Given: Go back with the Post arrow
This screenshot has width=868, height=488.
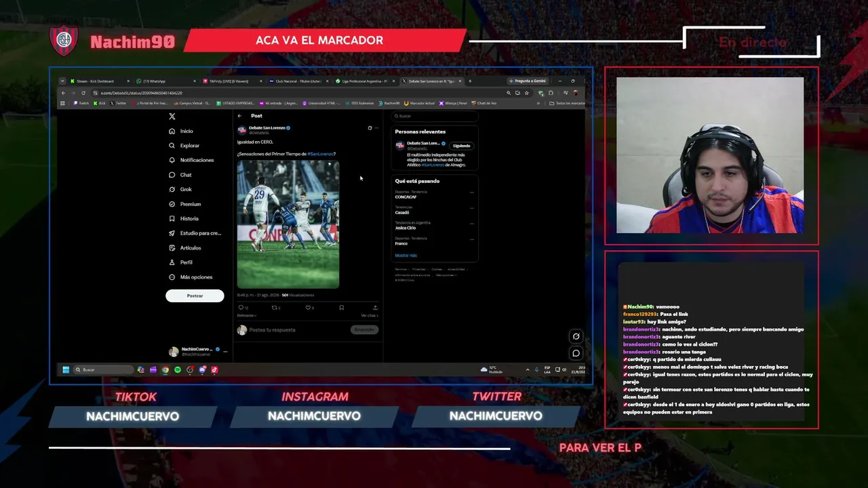Looking at the screenshot, I should tap(239, 116).
